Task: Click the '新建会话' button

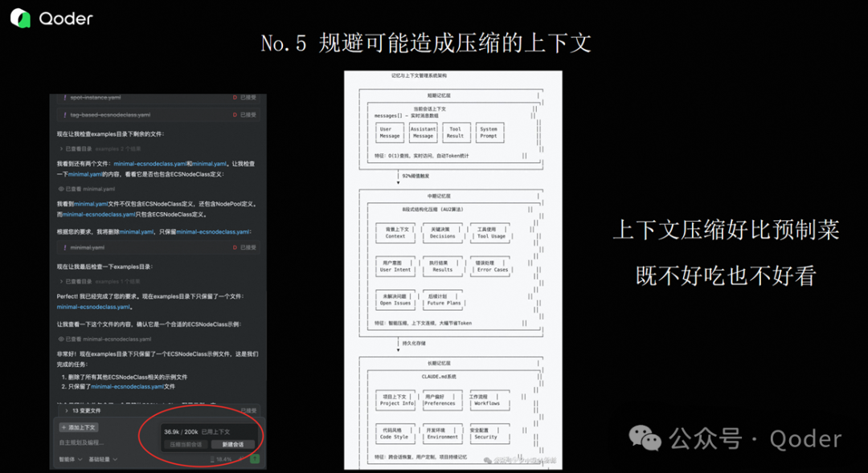Action: [x=233, y=445]
